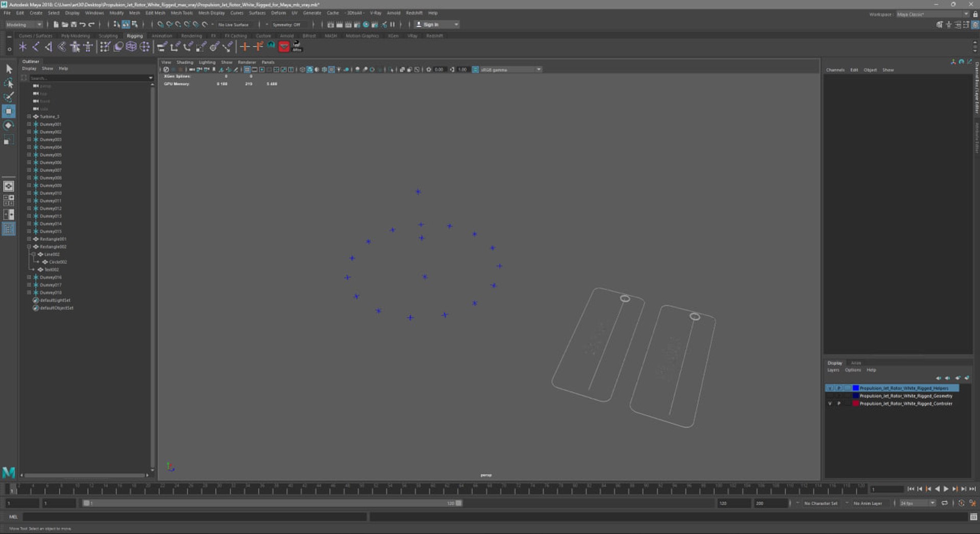Activate the Lasso Select tool
Screen dimensions: 980x534
coord(9,83)
